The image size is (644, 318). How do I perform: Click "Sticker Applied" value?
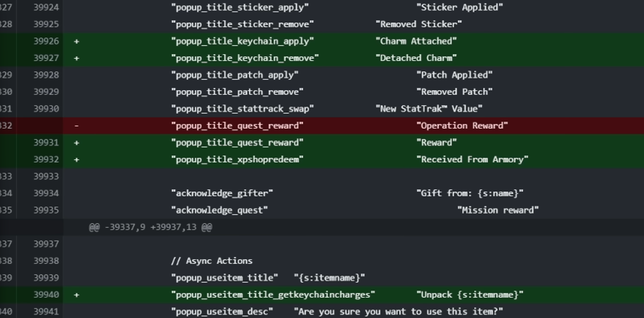point(460,7)
